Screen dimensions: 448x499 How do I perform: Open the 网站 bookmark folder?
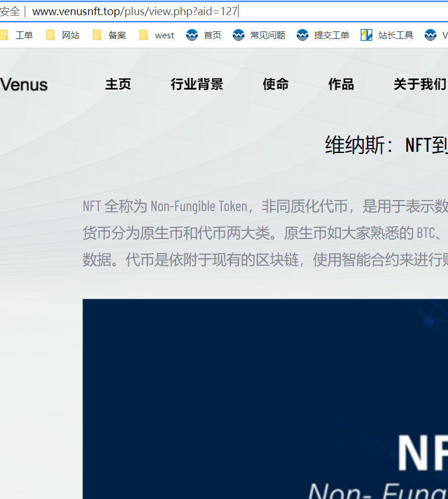(x=63, y=35)
